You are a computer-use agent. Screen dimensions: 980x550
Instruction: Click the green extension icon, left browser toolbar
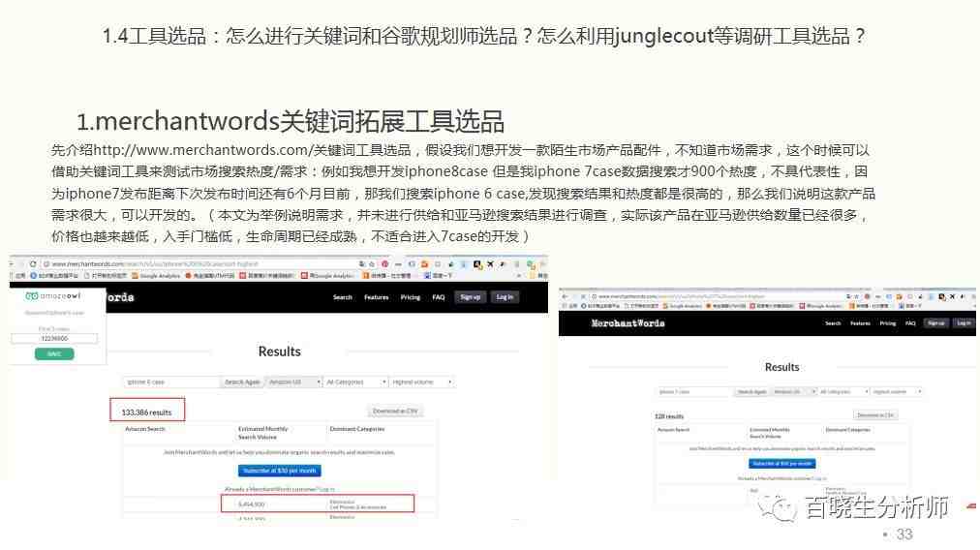coord(531,264)
